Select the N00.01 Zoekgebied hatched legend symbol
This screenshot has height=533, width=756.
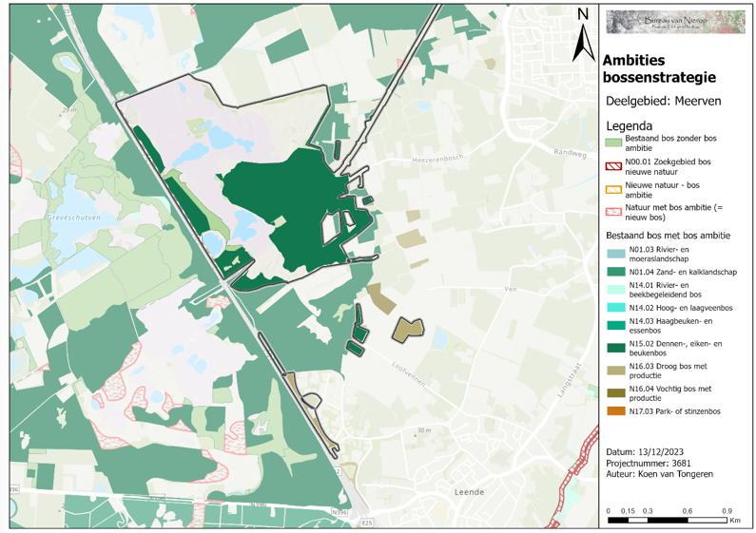[x=614, y=165]
